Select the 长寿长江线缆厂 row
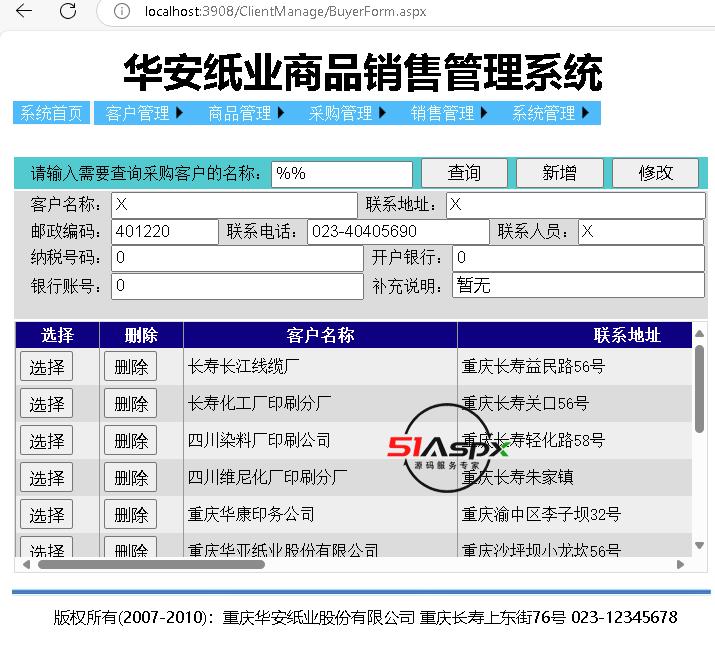Screen dimensions: 715x658 click(47, 367)
